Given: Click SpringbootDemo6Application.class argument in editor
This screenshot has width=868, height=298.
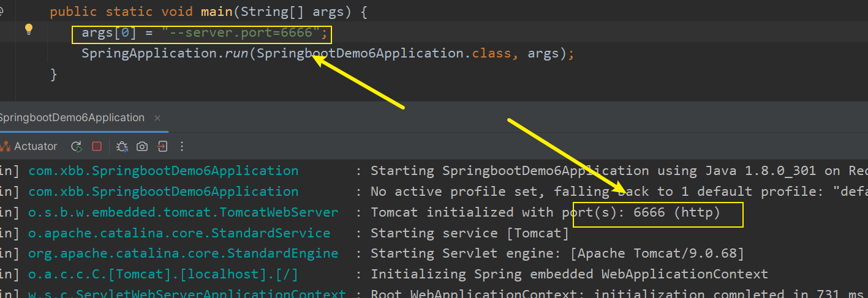Looking at the screenshot, I should pyautogui.click(x=383, y=53).
